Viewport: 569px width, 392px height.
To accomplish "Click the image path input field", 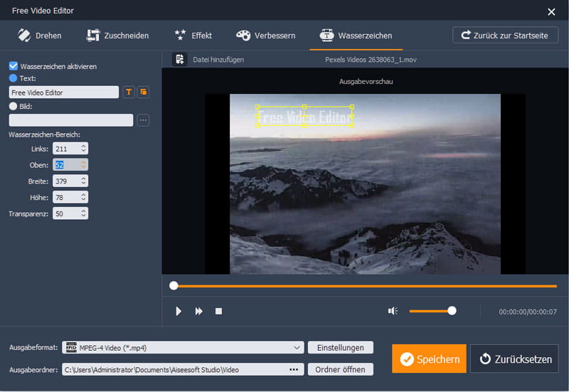I will (x=70, y=120).
